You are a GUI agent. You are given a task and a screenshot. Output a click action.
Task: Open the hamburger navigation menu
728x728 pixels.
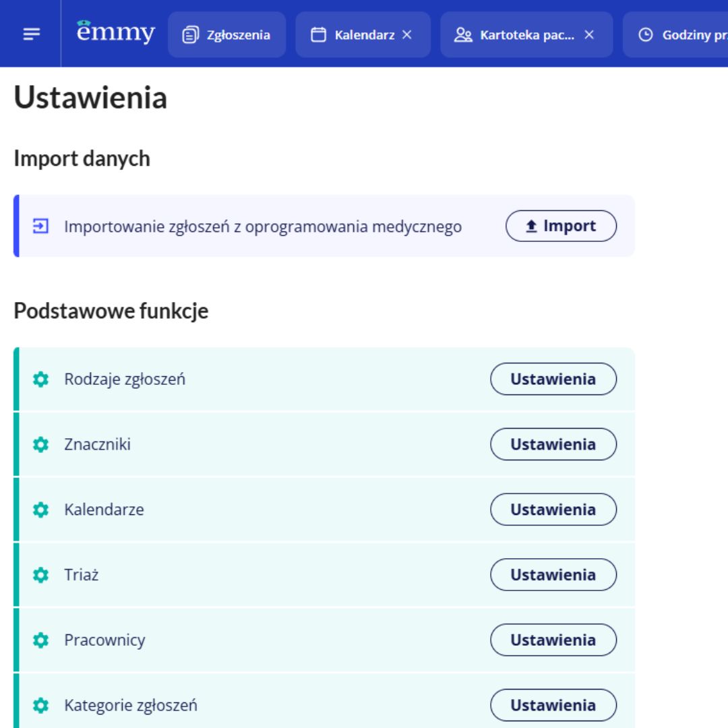point(32,34)
